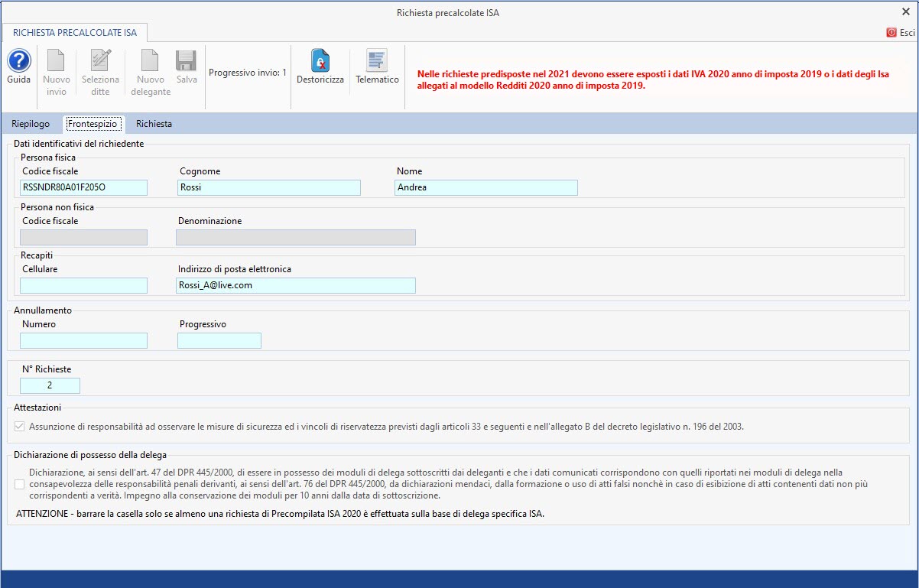Click the N° Richieste field
The width and height of the screenshot is (919, 588).
point(50,386)
